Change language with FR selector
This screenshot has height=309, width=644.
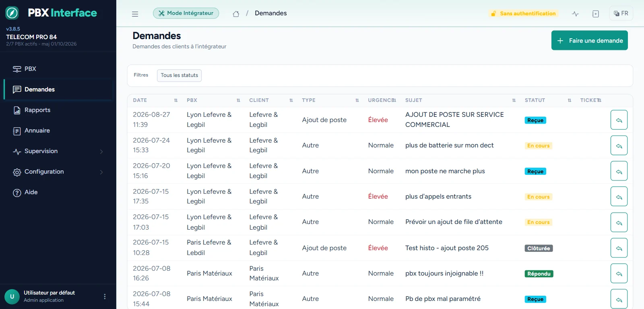pos(621,13)
